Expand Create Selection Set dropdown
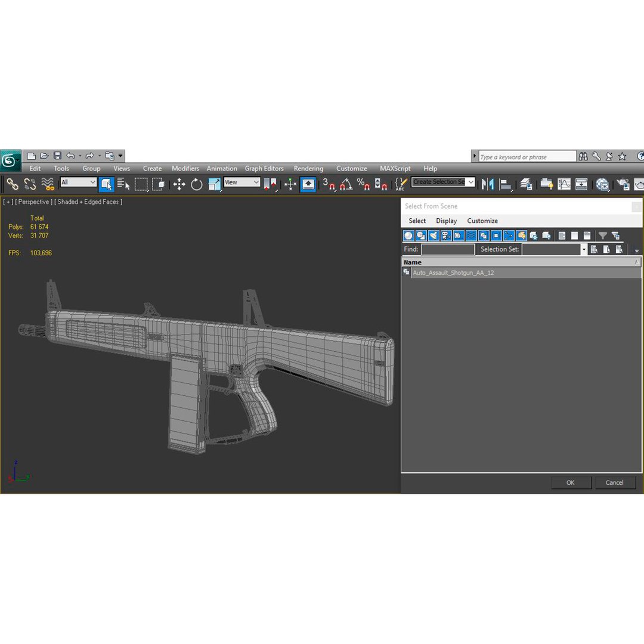644x644 pixels. click(470, 181)
